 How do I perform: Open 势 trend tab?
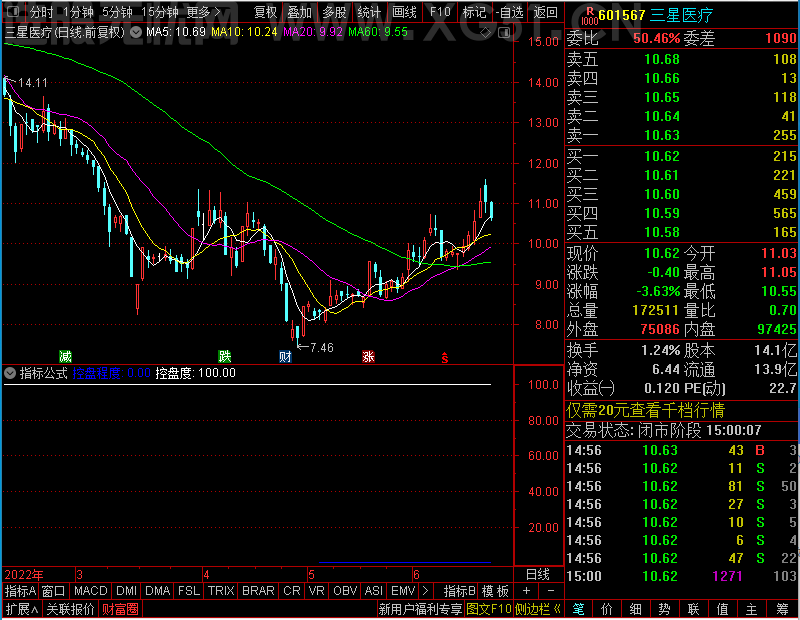coord(664,609)
